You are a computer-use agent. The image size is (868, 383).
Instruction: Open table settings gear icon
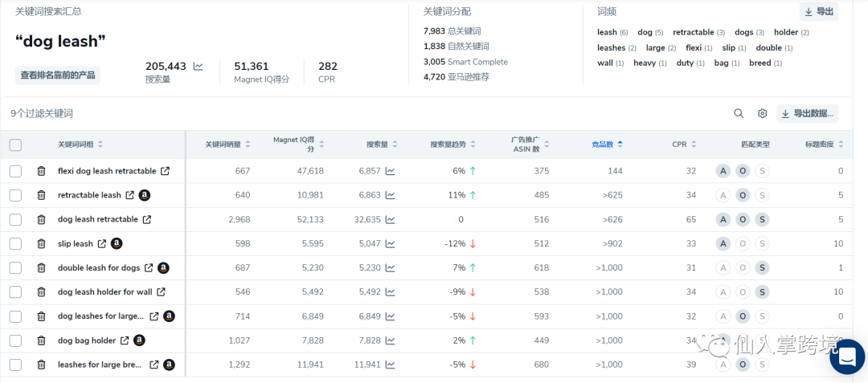coord(762,114)
